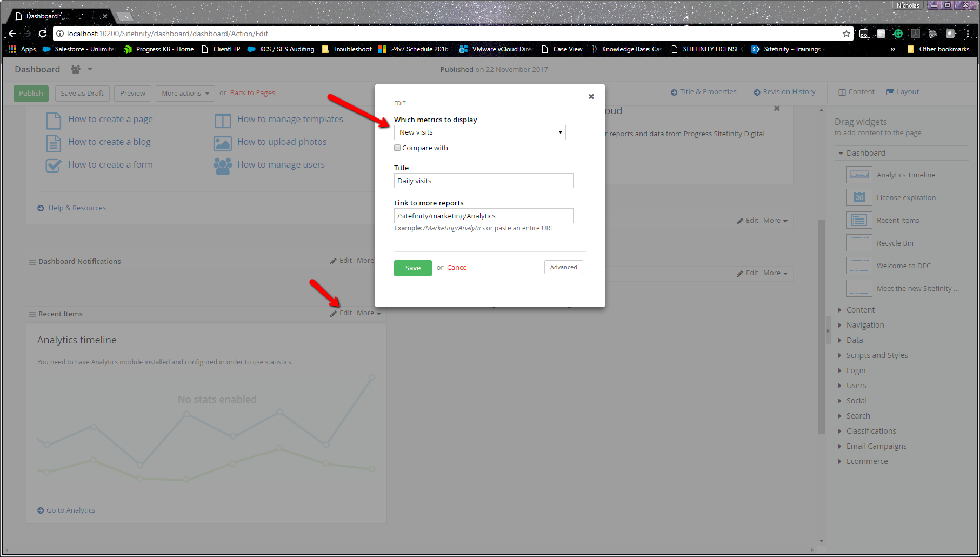Viewport: 980px width, 557px height.
Task: Open the More actions dropdown
Action: coord(185,94)
